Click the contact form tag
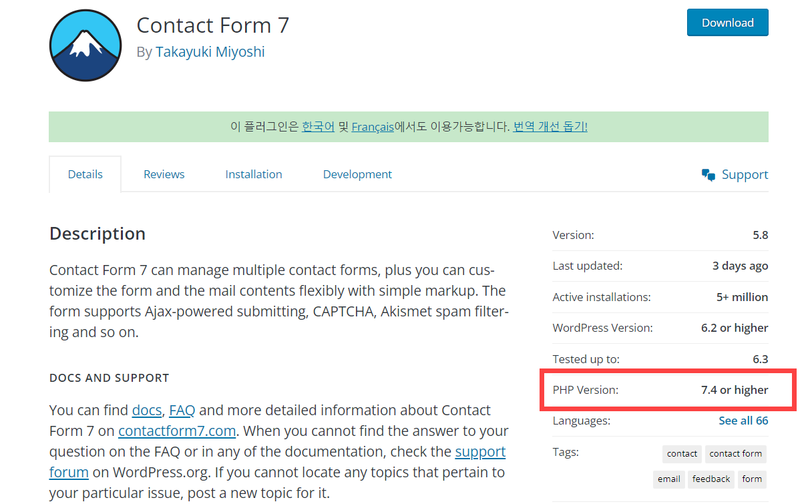This screenshot has height=504, width=812. coord(735,453)
